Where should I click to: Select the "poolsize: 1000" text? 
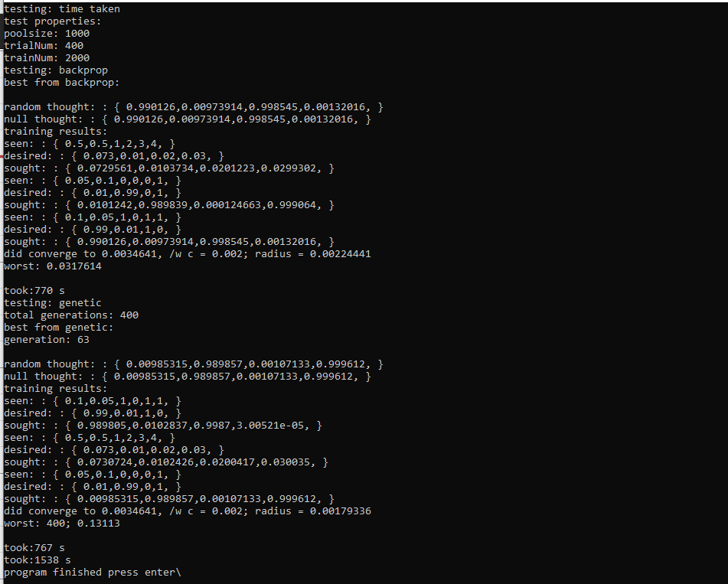pyautogui.click(x=47, y=34)
